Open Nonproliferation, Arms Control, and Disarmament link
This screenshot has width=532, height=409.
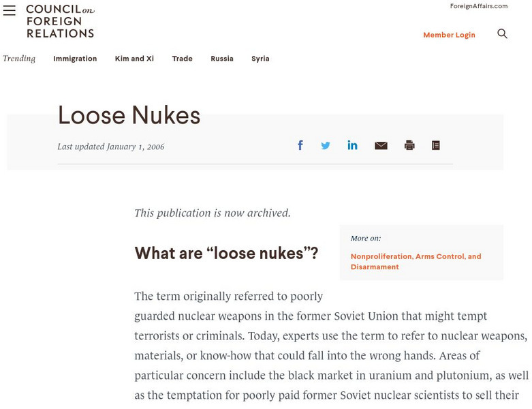coord(416,262)
